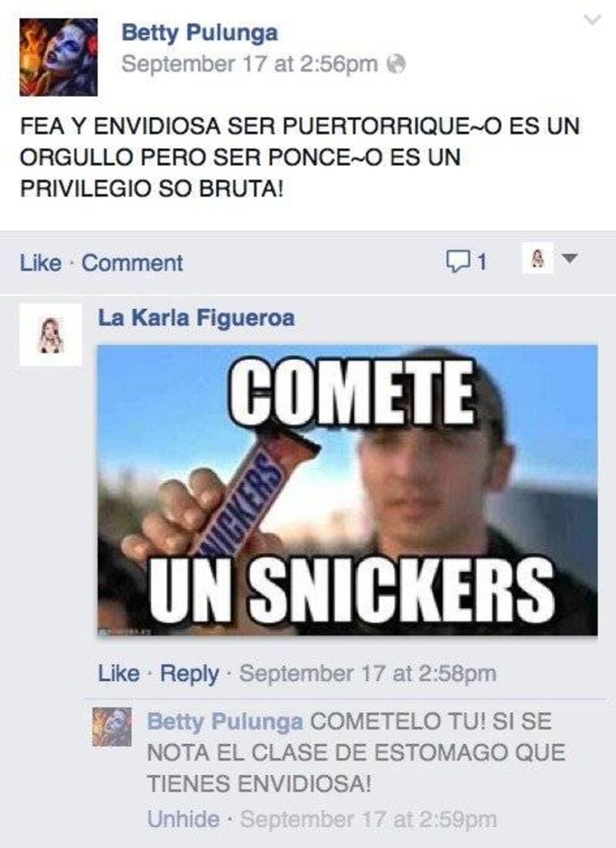
Task: Reply to La Karla Figueroa's comment
Action: coord(189,674)
